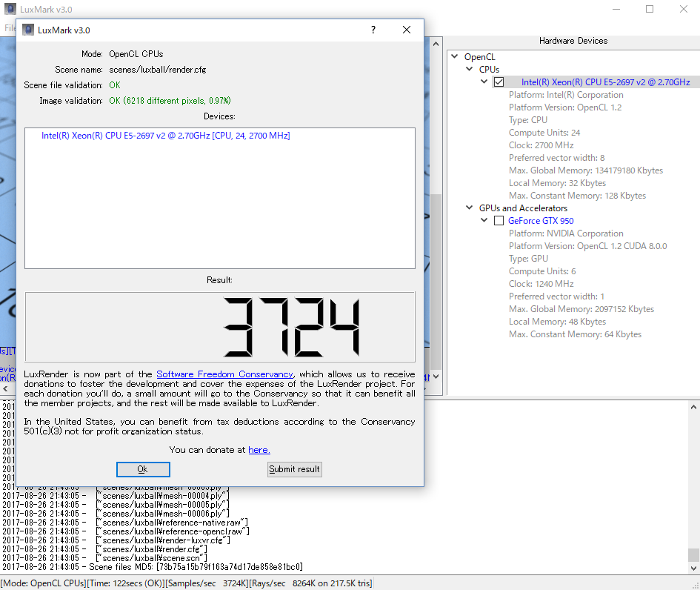Click the question mark help button
The image size is (700, 590).
tap(373, 30)
